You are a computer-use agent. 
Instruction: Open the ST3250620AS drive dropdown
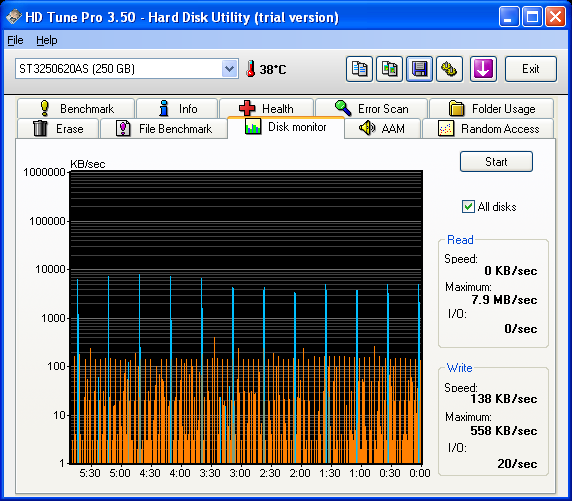229,69
